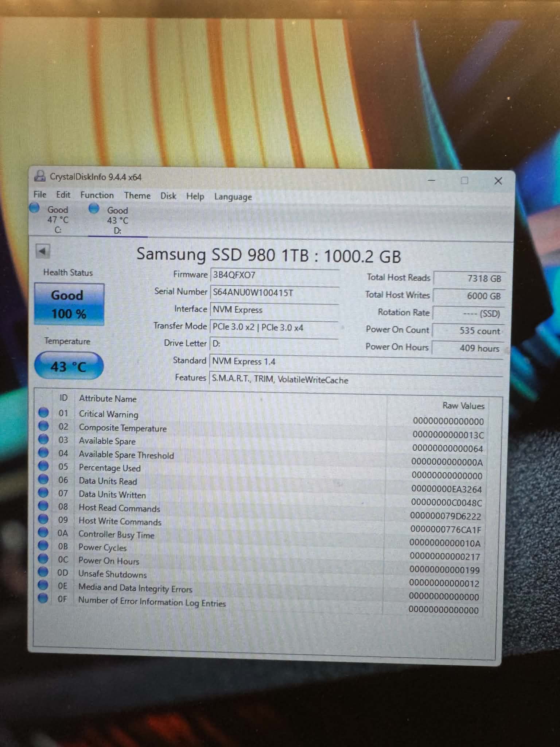This screenshot has height=747, width=560.
Task: Click the previous disk arrow button
Action: tap(43, 251)
